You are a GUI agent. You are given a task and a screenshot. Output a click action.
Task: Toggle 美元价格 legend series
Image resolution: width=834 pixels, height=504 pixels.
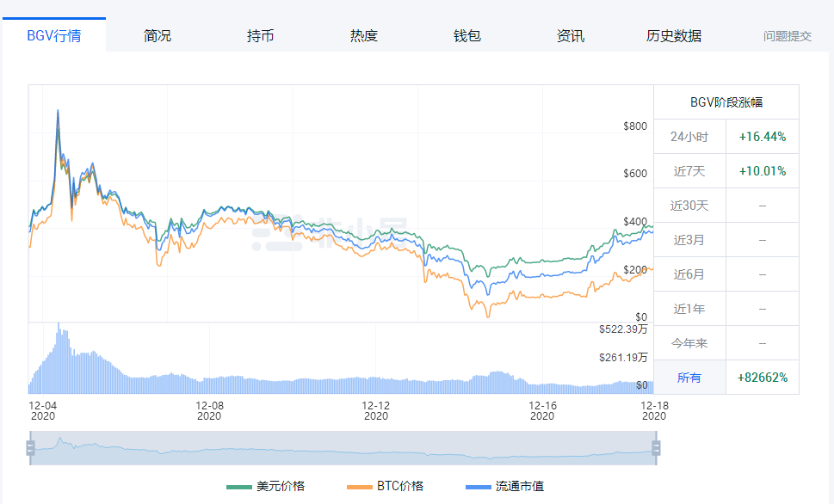tap(265, 486)
